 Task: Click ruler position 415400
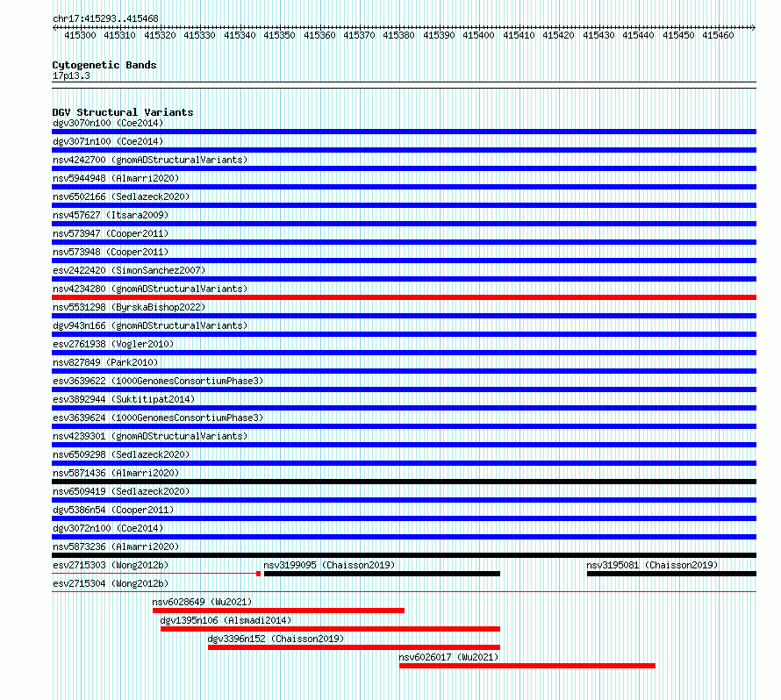478,35
